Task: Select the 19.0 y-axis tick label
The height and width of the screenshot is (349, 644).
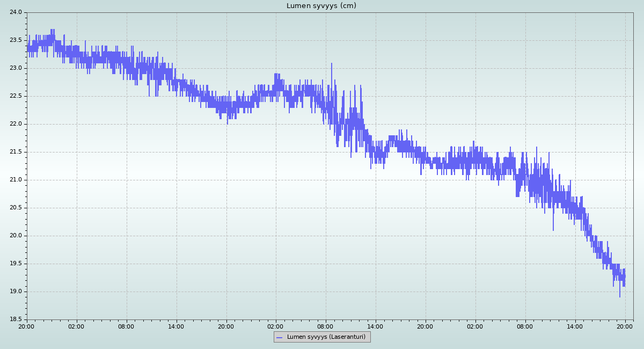Action: pyautogui.click(x=16, y=292)
